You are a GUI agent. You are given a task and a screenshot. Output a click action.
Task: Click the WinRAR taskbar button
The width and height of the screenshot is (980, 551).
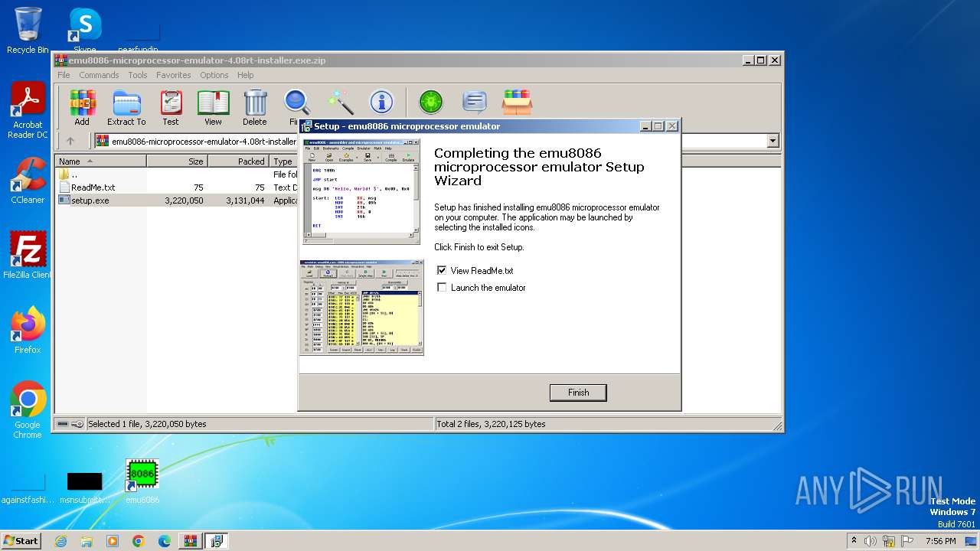tap(191, 541)
